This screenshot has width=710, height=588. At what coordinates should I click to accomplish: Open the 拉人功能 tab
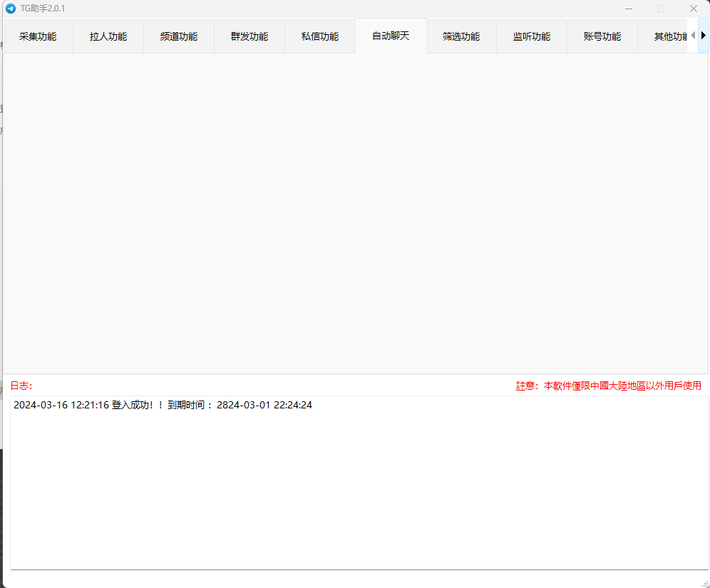(x=108, y=36)
